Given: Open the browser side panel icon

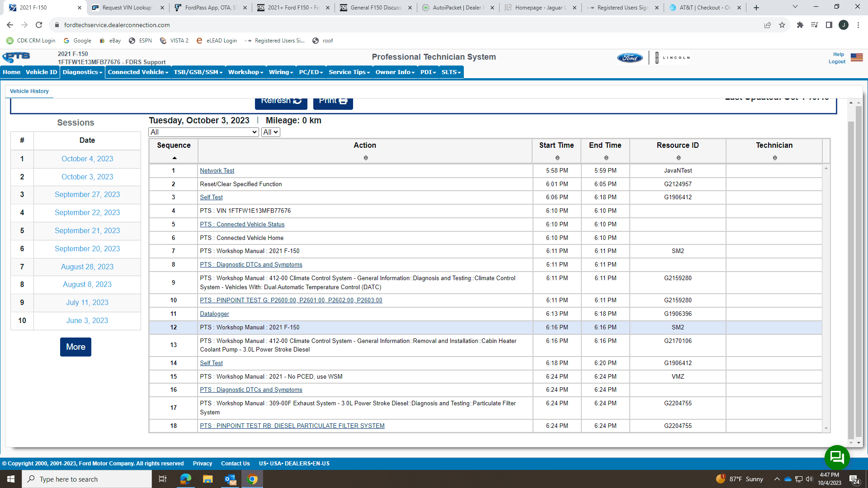Looking at the screenshot, I should (x=829, y=25).
